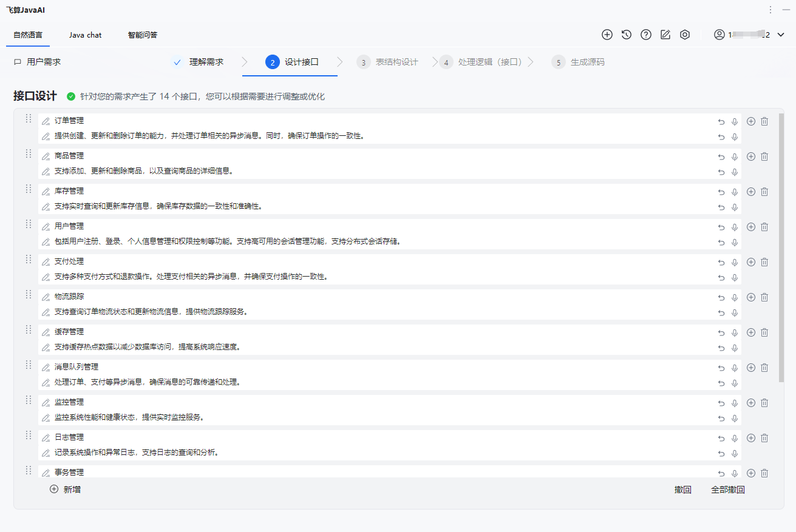Go to 处理逻辑（接口）step
Viewport: 796px width, 532px height.
click(480, 62)
